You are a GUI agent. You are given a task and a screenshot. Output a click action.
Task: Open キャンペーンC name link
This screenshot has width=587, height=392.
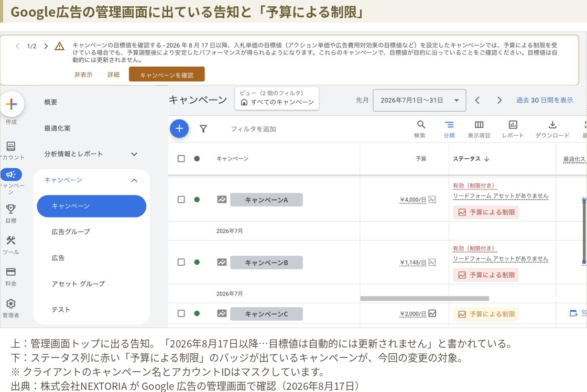(267, 314)
